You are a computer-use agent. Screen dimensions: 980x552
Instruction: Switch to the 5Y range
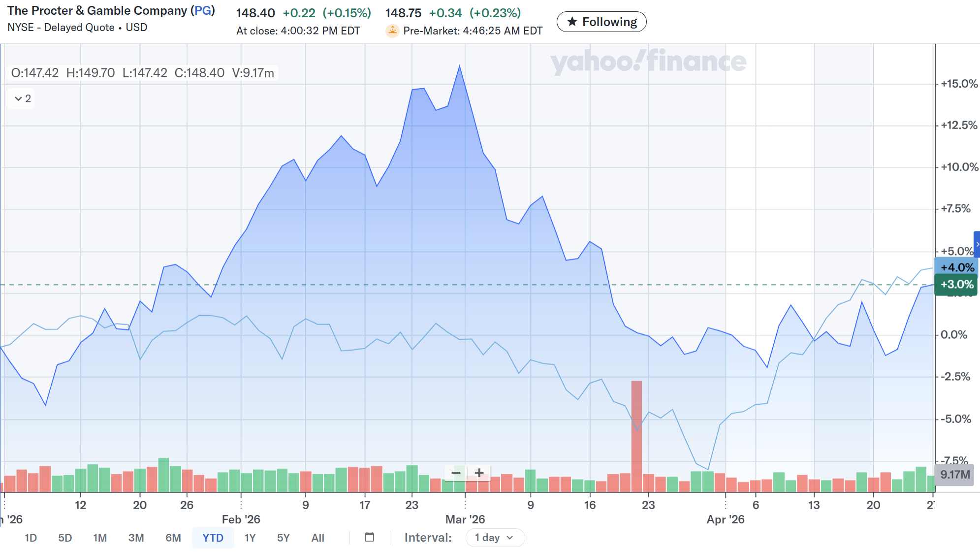[x=283, y=538]
